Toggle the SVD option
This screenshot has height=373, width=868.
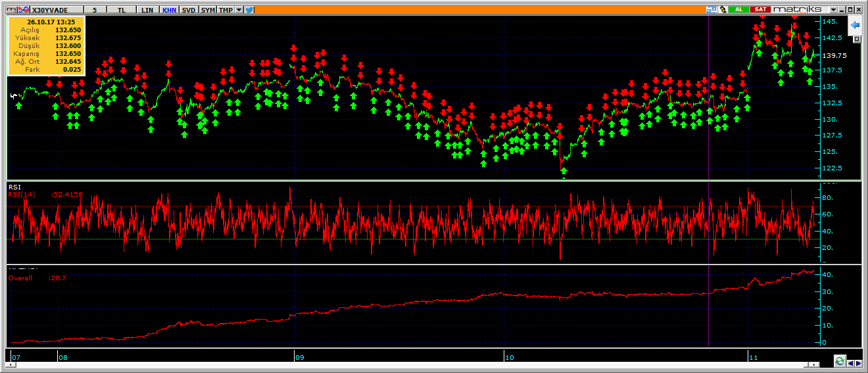[189, 10]
